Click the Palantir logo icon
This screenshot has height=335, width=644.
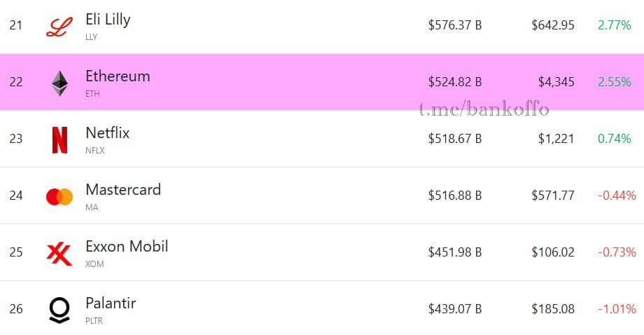(59, 310)
